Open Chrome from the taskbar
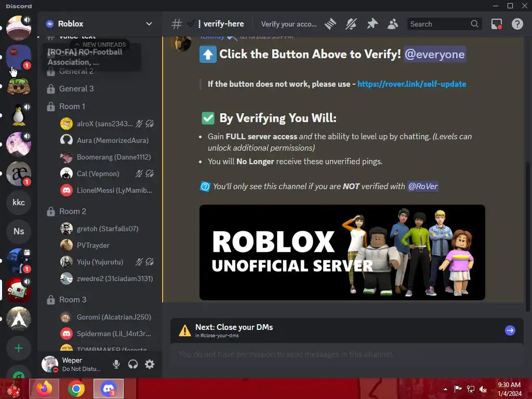532x399 pixels. click(x=76, y=389)
